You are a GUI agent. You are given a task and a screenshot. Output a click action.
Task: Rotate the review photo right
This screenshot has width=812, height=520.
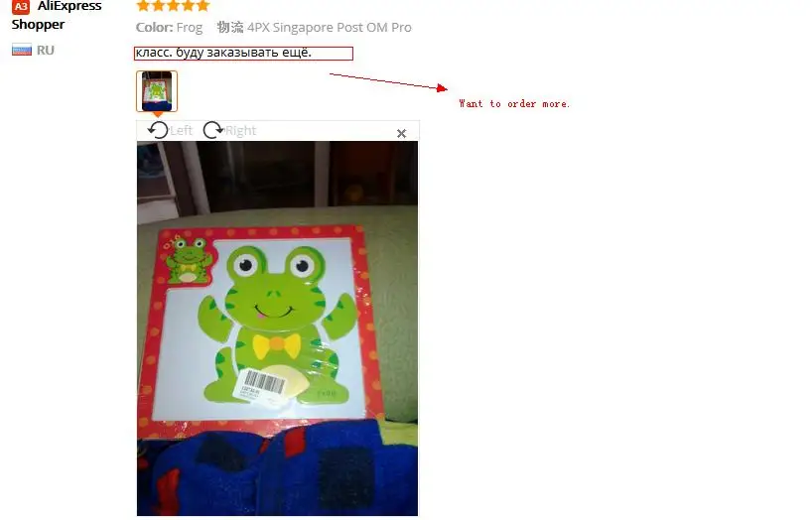(x=212, y=130)
